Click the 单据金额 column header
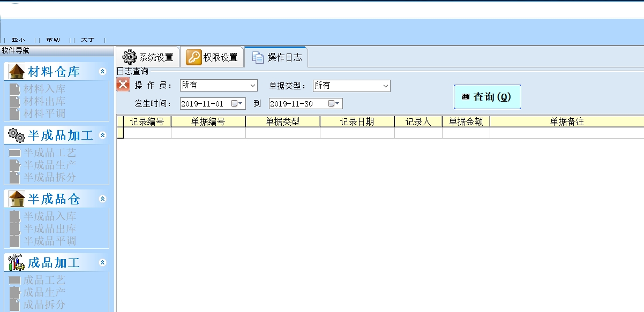 click(x=466, y=121)
